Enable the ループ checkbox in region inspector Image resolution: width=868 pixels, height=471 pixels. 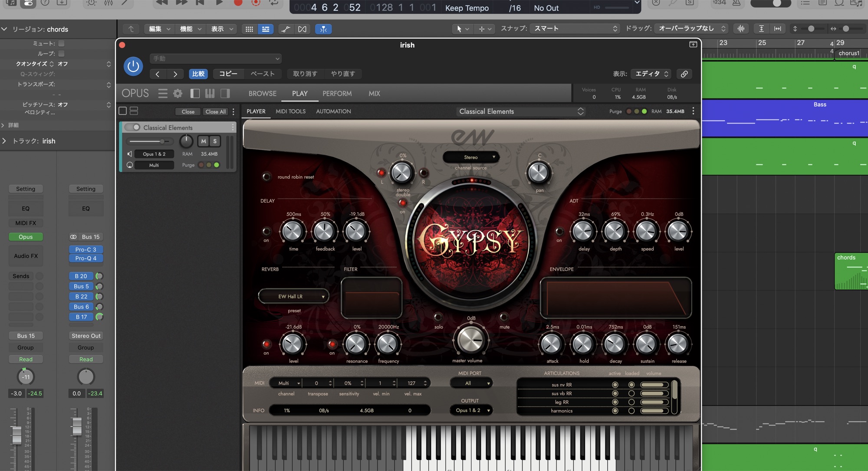pyautogui.click(x=61, y=53)
